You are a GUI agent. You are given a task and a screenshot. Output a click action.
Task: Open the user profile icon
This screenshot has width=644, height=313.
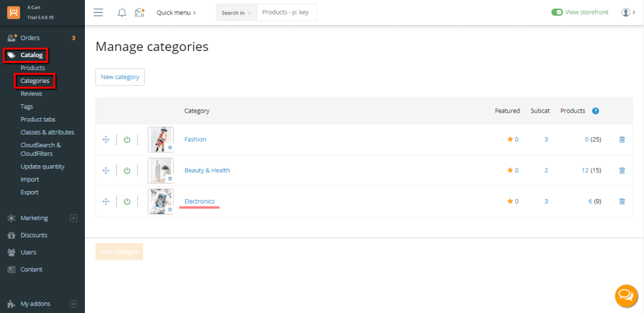tap(626, 13)
